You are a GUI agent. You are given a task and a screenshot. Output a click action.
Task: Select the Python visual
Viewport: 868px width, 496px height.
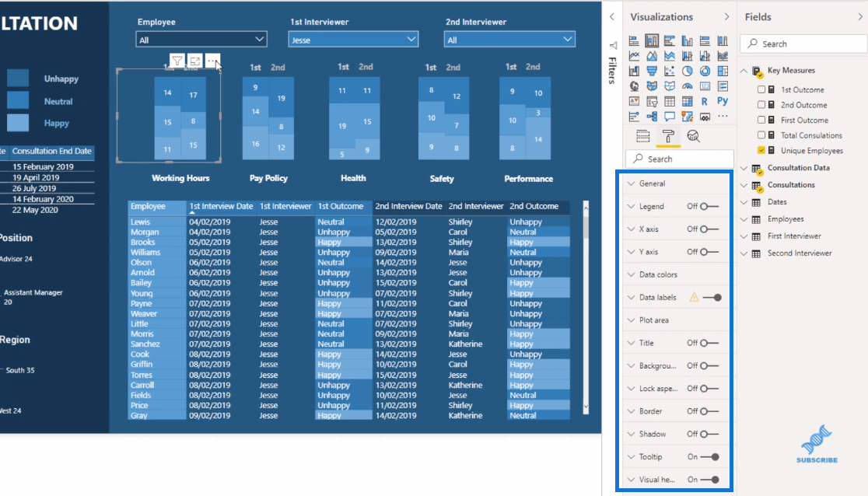click(723, 101)
